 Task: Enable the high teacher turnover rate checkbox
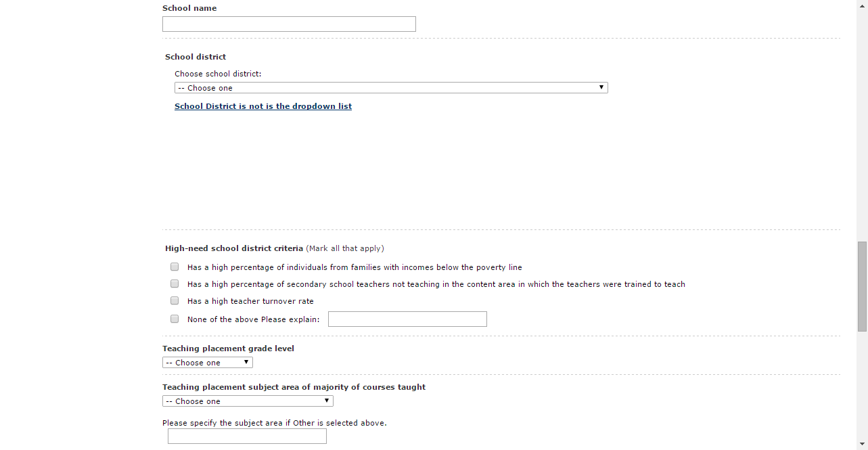point(175,300)
